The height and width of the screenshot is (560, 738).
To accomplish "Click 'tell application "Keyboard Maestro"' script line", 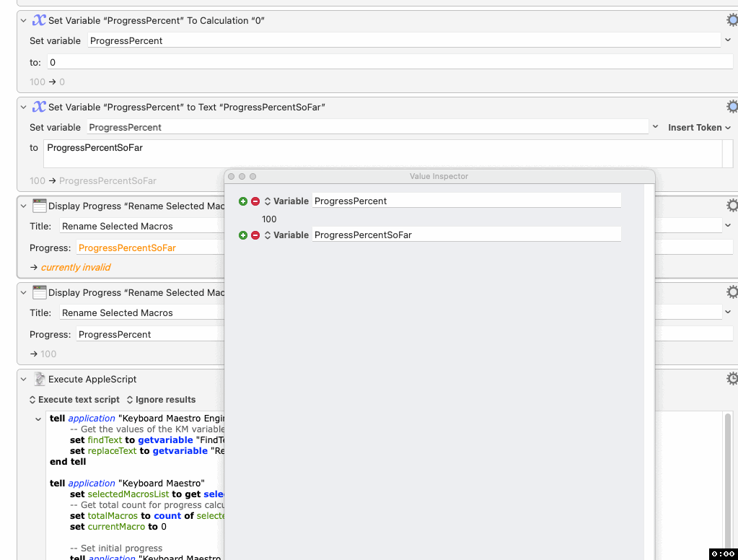I will point(127,484).
